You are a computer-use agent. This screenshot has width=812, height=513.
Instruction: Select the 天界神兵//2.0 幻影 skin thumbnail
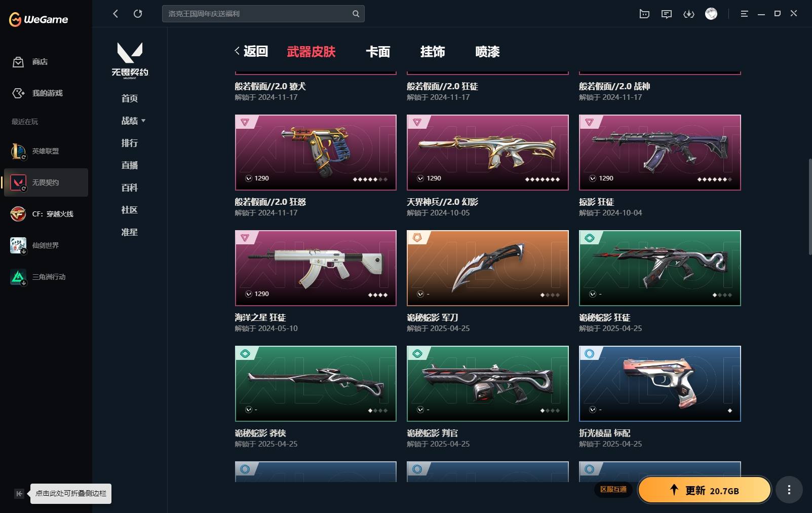(x=488, y=153)
